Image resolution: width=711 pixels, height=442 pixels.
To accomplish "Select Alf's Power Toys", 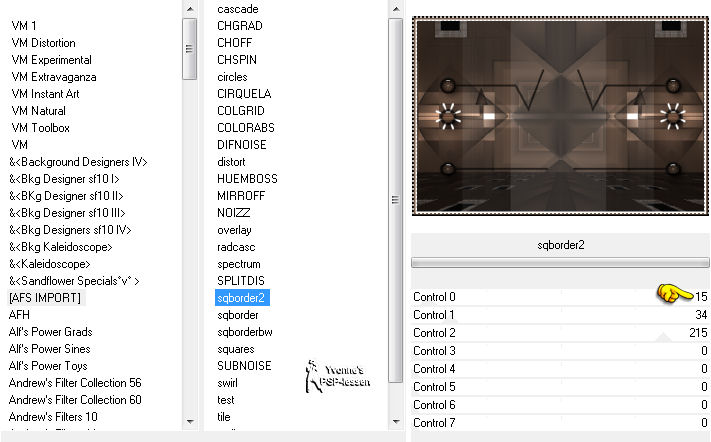I will coord(48,366).
